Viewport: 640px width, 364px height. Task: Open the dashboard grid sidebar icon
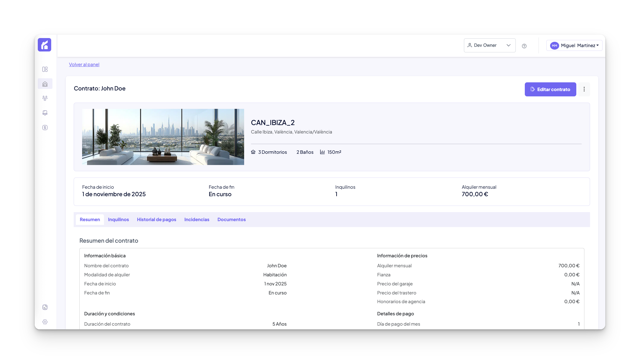pyautogui.click(x=45, y=69)
